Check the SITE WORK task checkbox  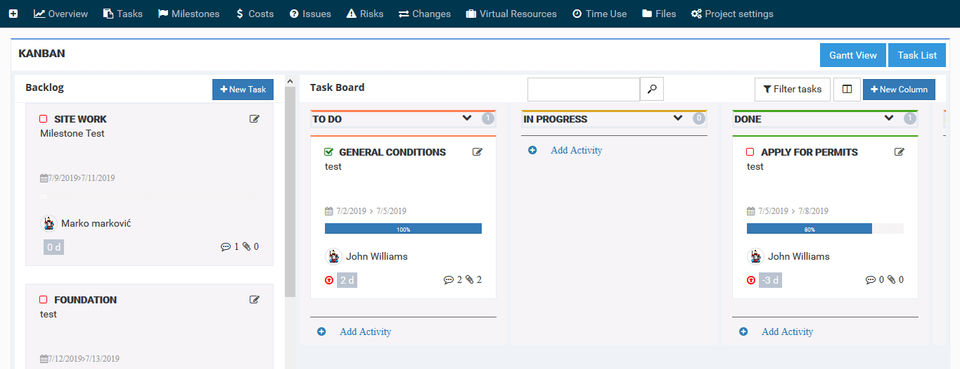[43, 119]
